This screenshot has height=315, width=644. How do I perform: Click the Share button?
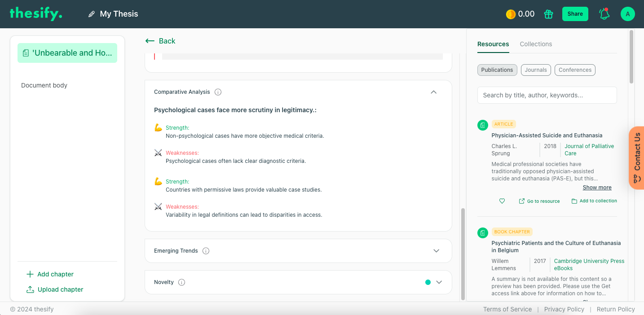[x=575, y=14]
